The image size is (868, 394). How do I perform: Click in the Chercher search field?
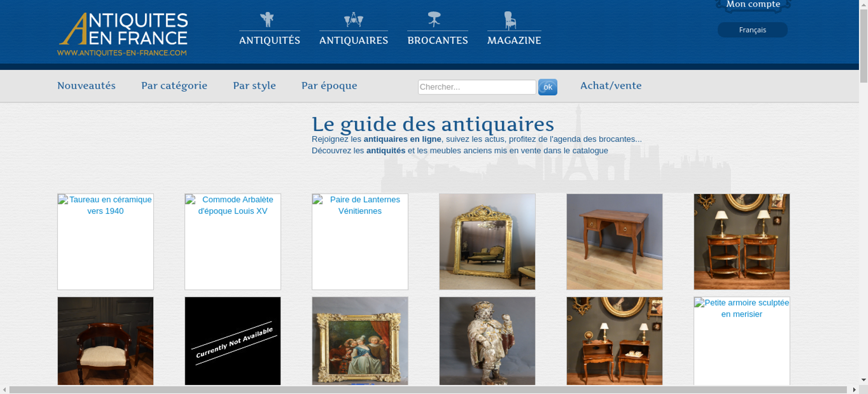(x=477, y=87)
